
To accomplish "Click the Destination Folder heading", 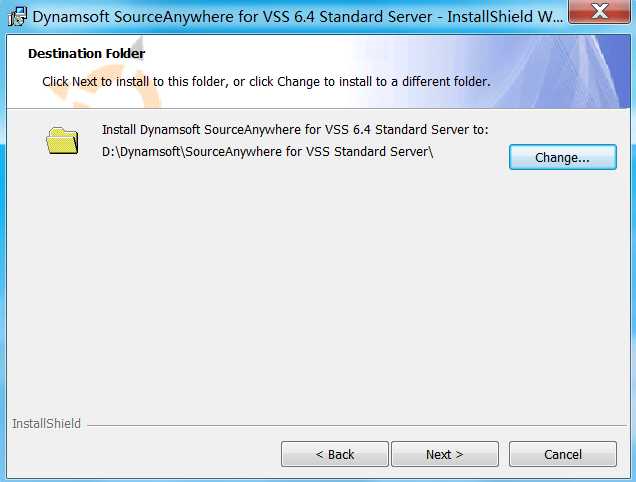I will tap(86, 54).
